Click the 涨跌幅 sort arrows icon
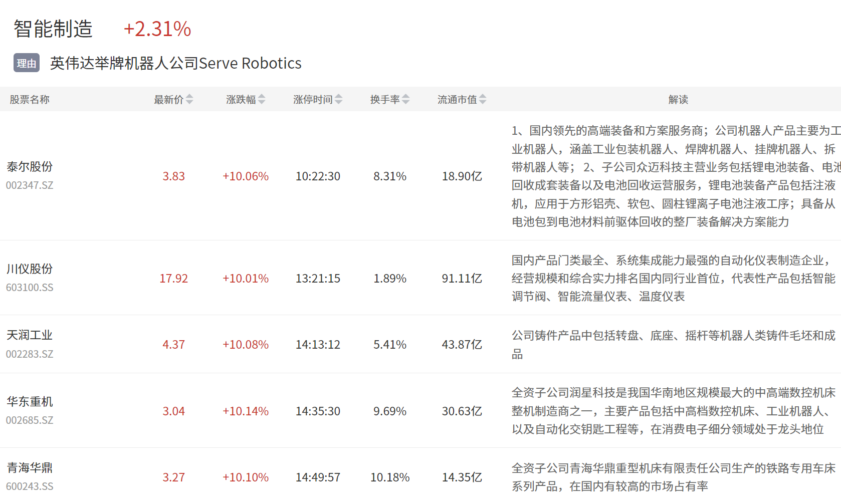Image resolution: width=841 pixels, height=504 pixels. coord(262,100)
